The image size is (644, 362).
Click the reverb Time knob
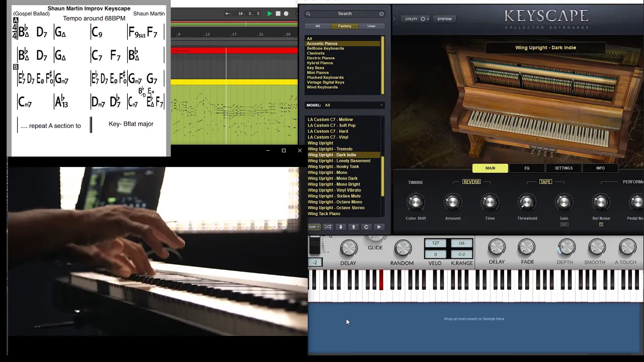490,202
